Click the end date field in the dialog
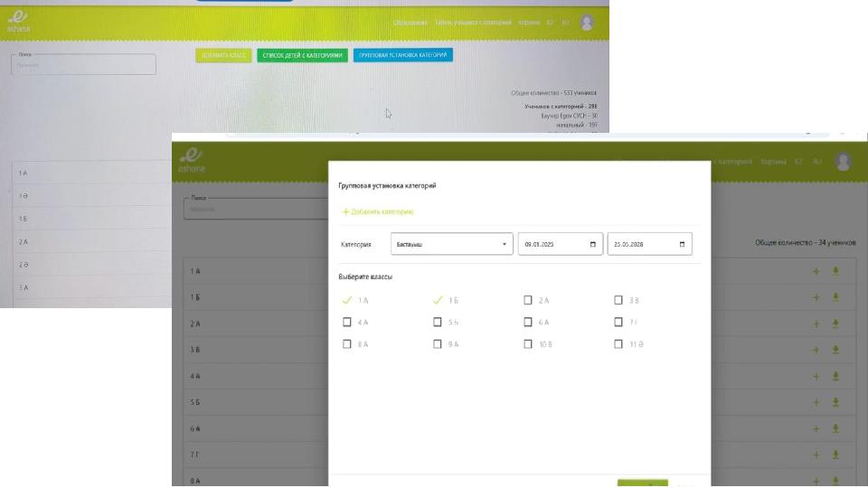Image resolution: width=868 pixels, height=488 pixels. pyautogui.click(x=649, y=244)
